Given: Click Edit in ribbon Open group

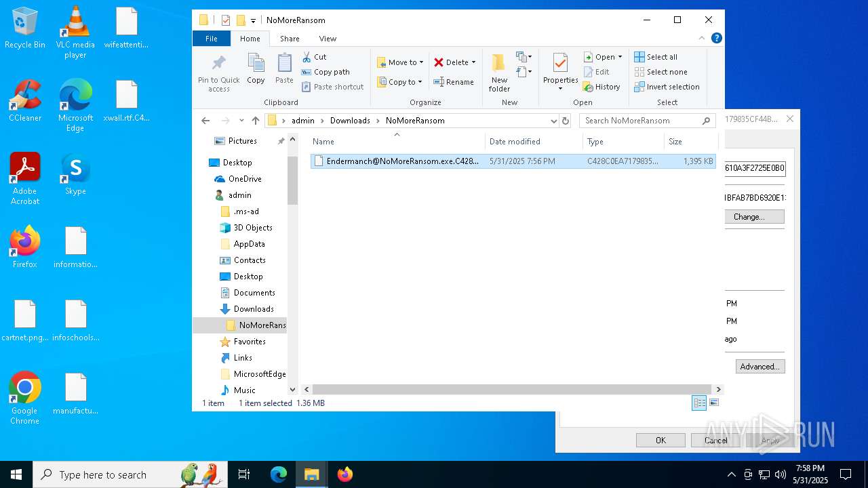Looking at the screenshot, I should pyautogui.click(x=596, y=72).
